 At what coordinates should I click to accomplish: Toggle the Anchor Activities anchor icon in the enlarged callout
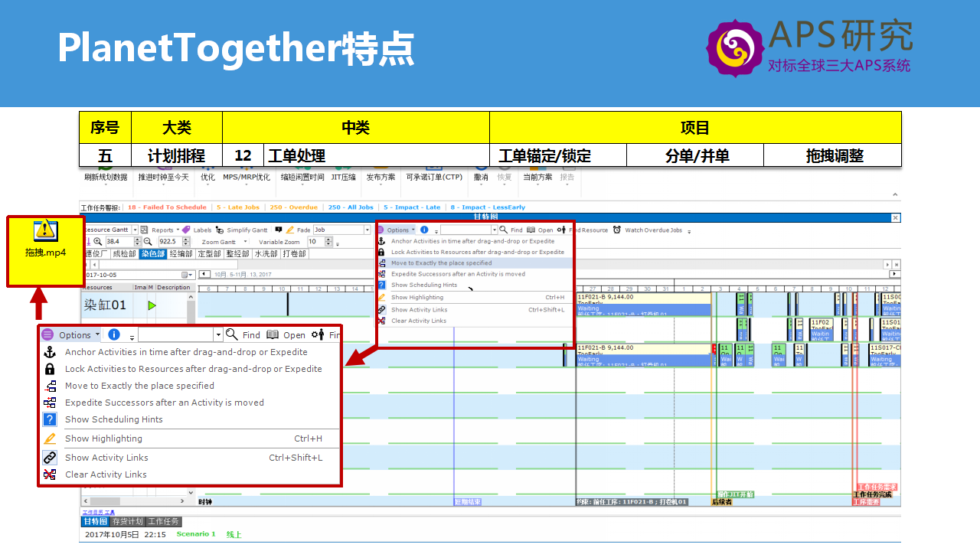[50, 352]
